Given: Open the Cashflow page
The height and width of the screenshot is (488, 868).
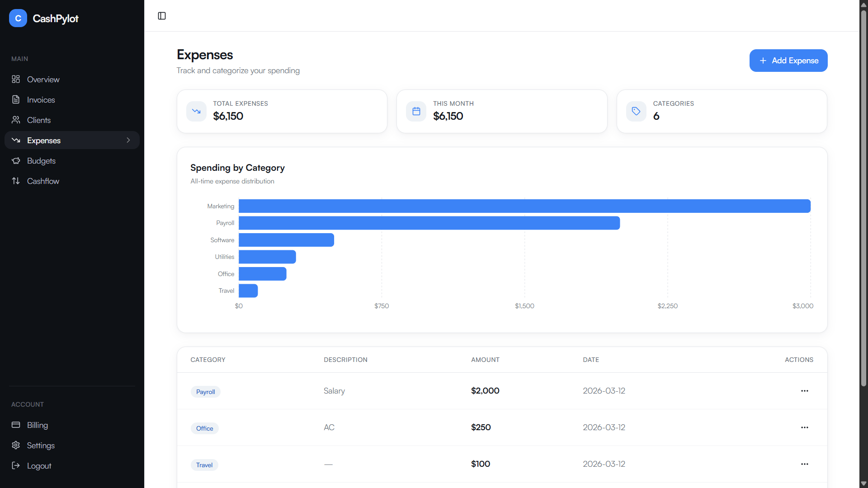Looking at the screenshot, I should [43, 181].
